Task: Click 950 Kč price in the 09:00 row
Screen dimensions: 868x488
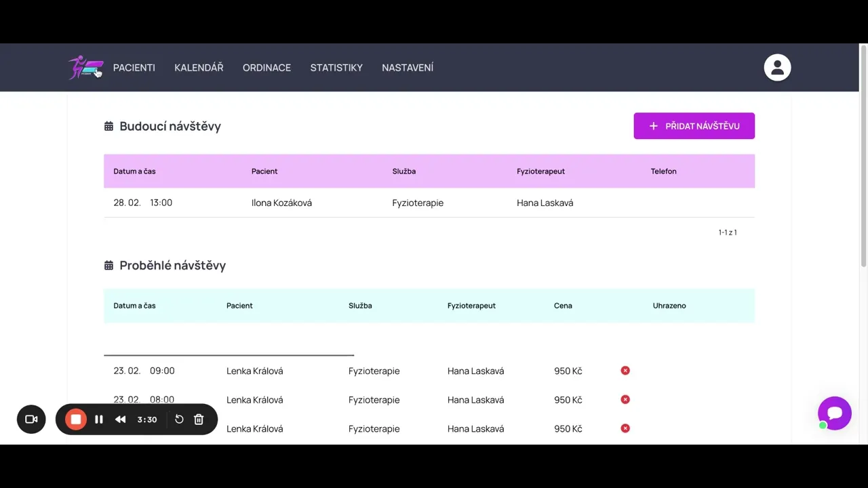Action: (x=568, y=371)
